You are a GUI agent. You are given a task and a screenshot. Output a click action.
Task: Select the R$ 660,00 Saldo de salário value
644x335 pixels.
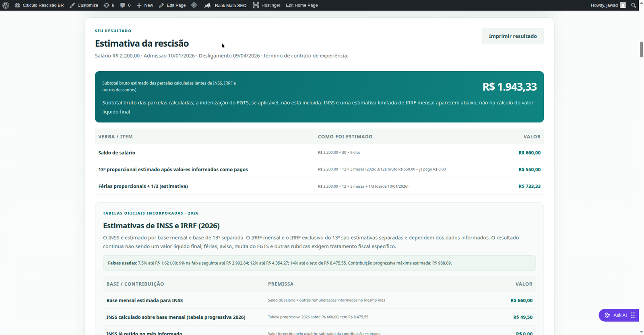(x=530, y=153)
